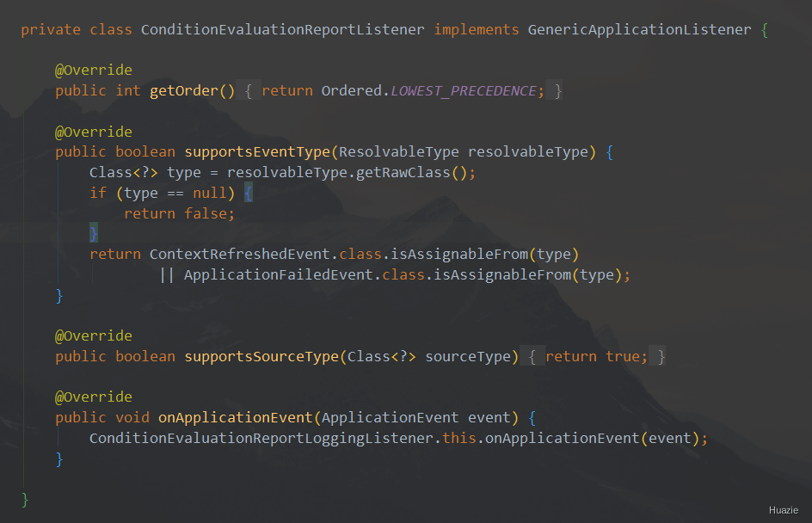Click 'Class<?>' in the type variable declaration
The image size is (812, 523).
click(x=124, y=172)
